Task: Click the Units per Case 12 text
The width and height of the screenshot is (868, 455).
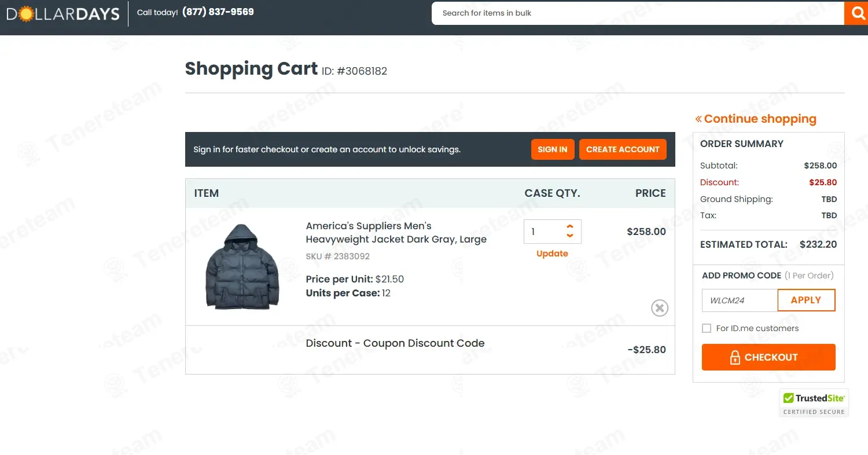Action: tap(348, 293)
